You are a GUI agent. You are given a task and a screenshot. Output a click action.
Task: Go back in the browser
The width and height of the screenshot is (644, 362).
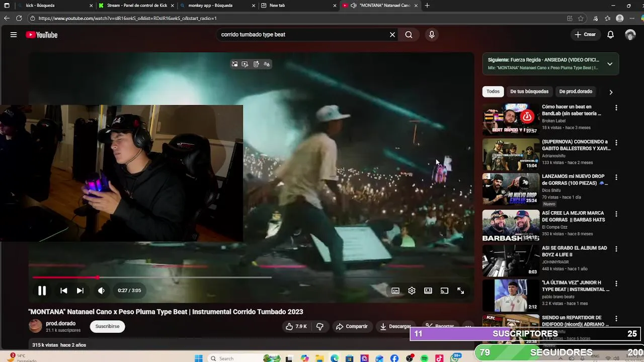point(7,18)
